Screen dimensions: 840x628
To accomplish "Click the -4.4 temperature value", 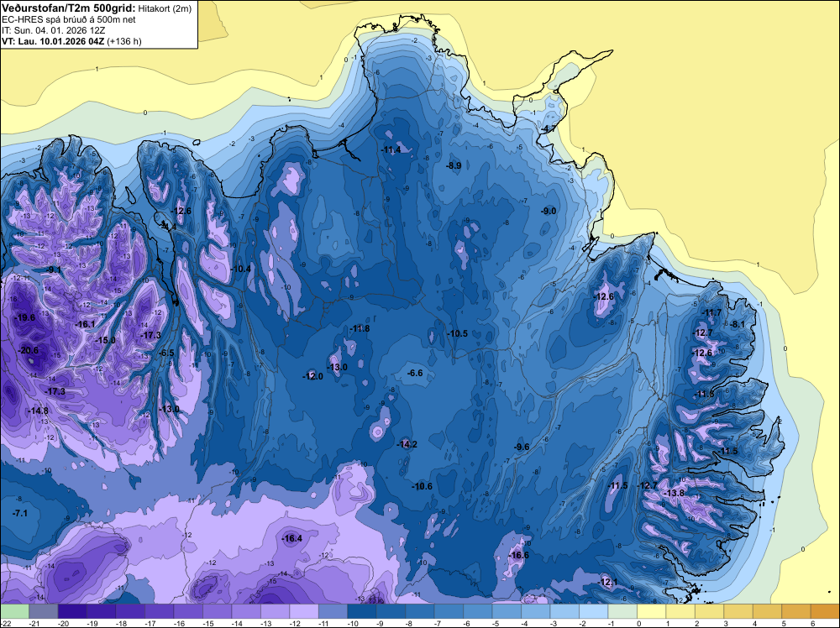I will 169,227.
